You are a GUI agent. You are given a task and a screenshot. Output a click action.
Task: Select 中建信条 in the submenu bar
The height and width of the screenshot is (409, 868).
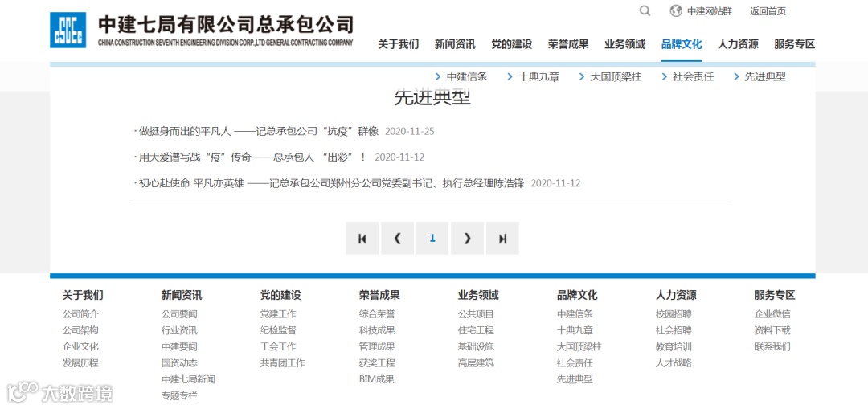(467, 77)
